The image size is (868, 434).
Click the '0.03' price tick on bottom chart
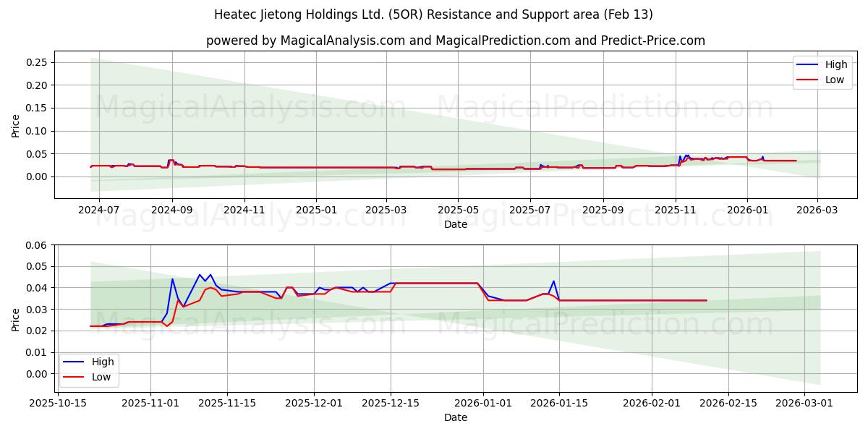[36, 310]
